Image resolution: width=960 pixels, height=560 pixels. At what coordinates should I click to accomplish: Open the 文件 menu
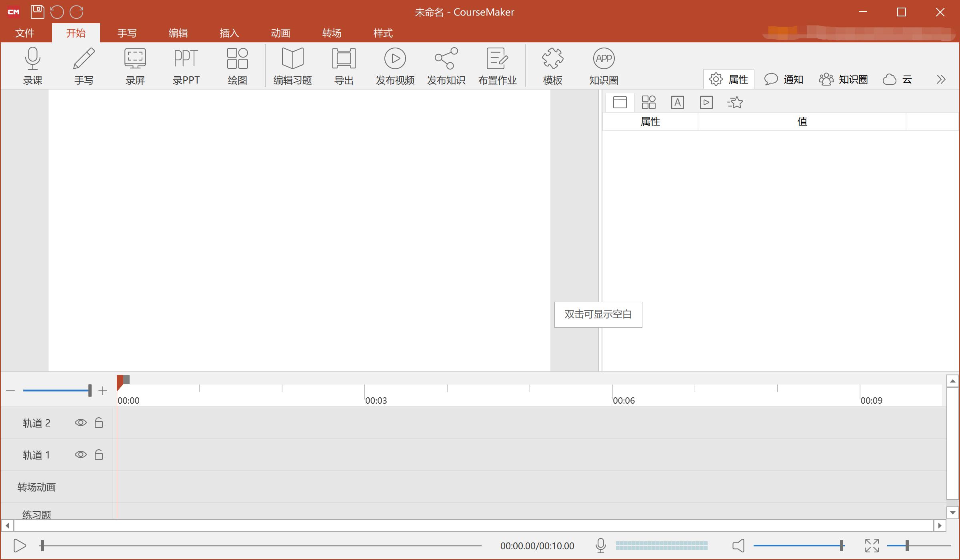(25, 33)
